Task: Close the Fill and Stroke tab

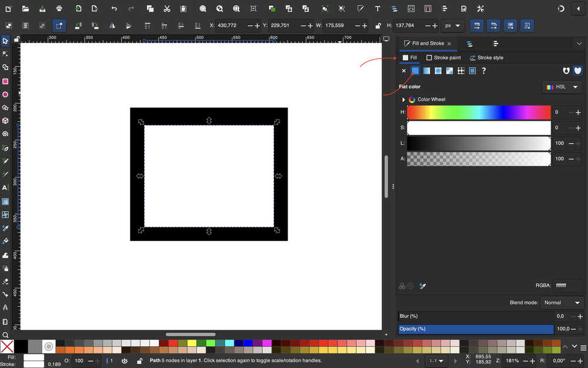Action: click(x=449, y=44)
